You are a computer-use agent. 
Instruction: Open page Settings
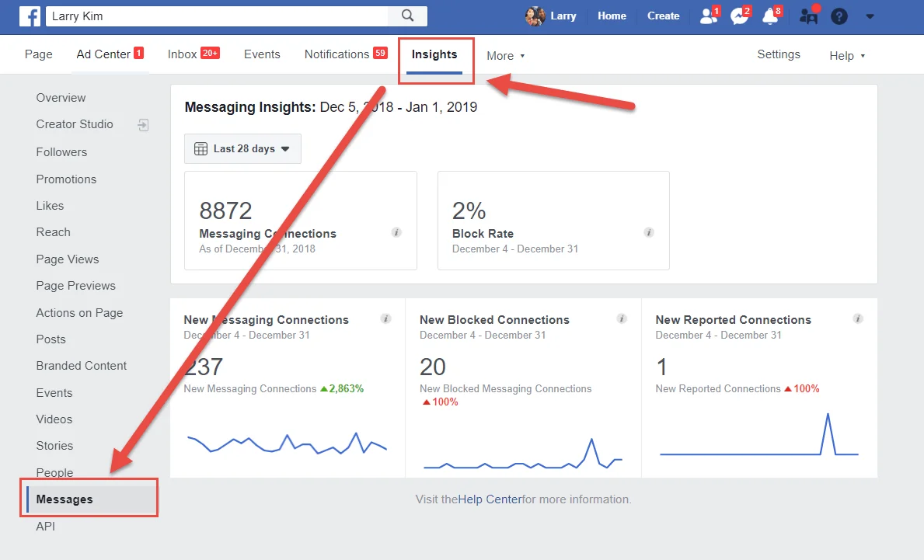779,54
